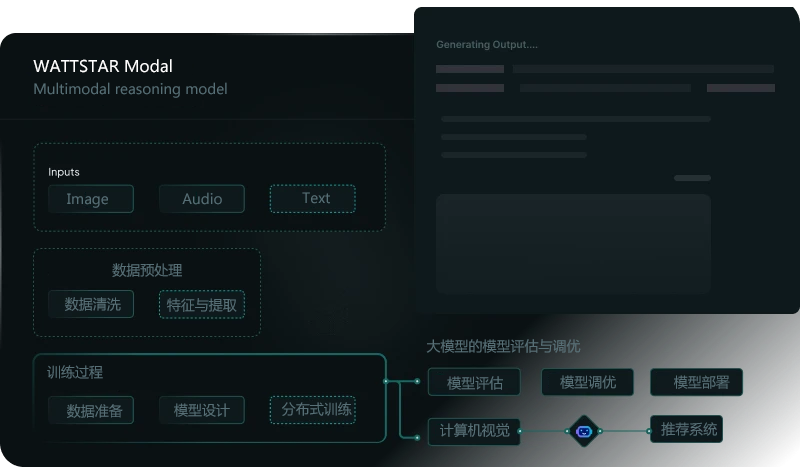Open the 模型调优 option

[x=587, y=382]
